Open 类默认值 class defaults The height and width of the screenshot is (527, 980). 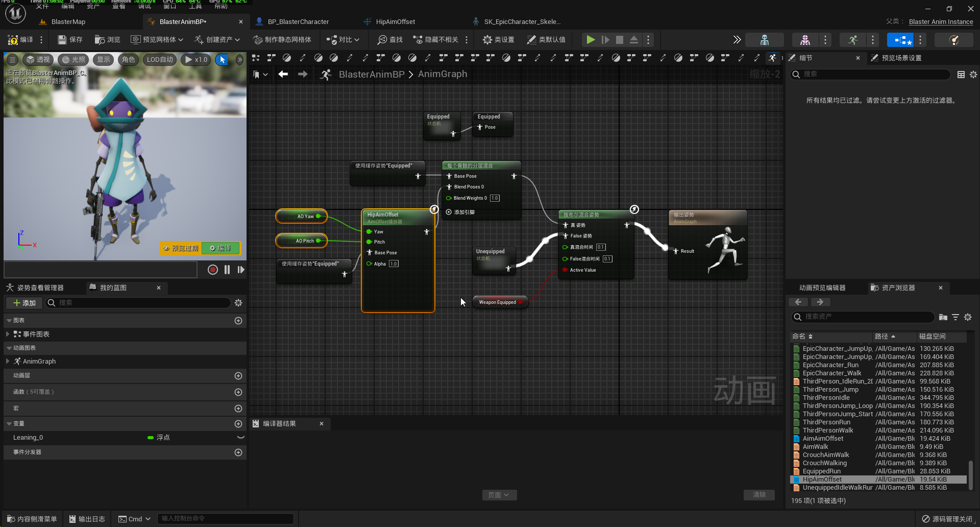(x=546, y=40)
